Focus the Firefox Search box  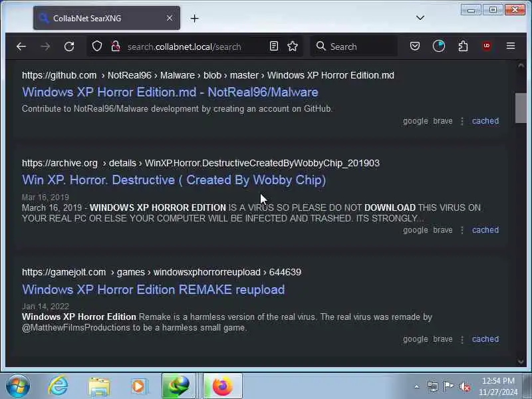coord(354,47)
